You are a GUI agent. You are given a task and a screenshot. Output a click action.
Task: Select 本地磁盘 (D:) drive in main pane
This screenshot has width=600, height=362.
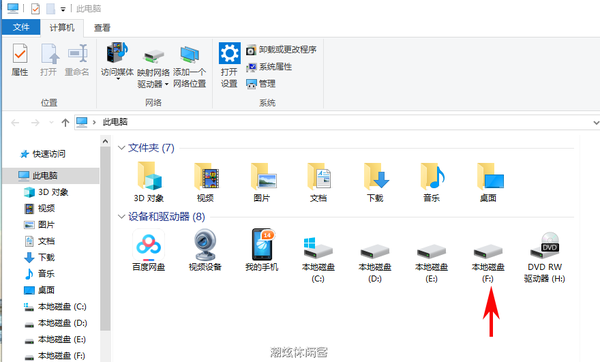coord(375,263)
